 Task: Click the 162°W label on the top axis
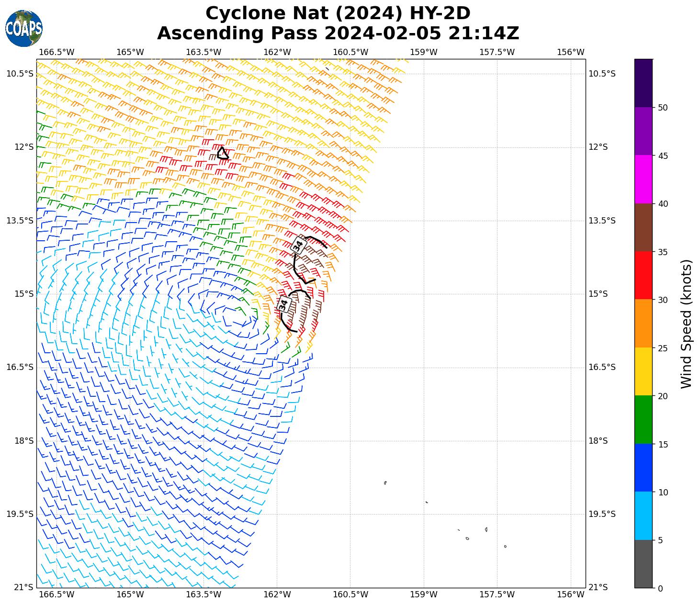click(277, 52)
